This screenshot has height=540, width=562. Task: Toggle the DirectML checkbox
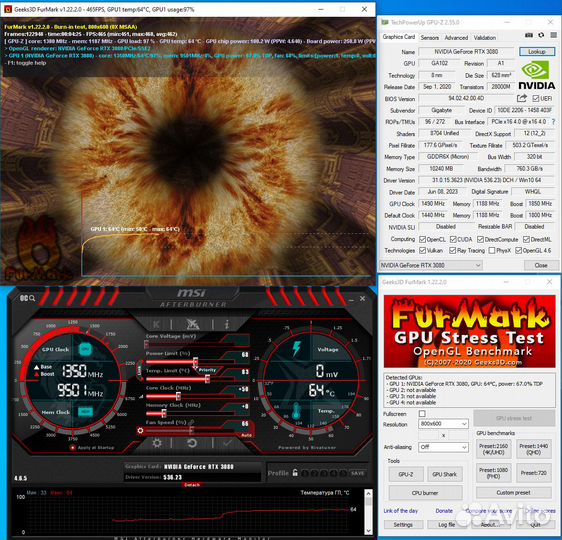pyautogui.click(x=526, y=239)
